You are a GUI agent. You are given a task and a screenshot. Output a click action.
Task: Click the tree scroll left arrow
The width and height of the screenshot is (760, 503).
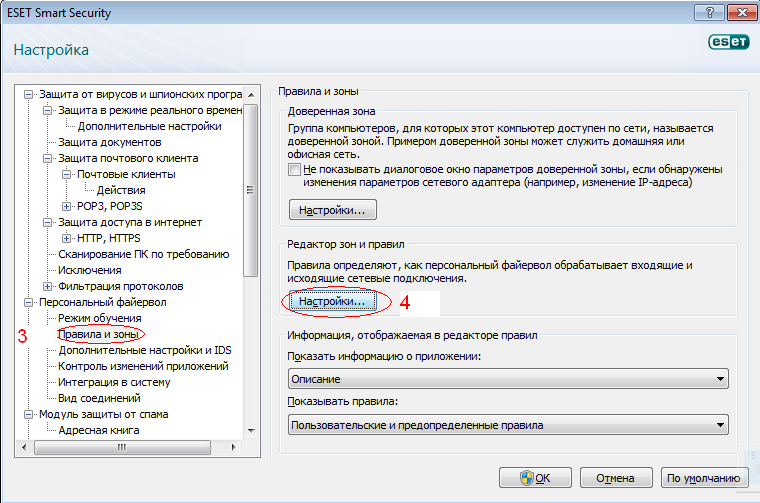coord(24,447)
